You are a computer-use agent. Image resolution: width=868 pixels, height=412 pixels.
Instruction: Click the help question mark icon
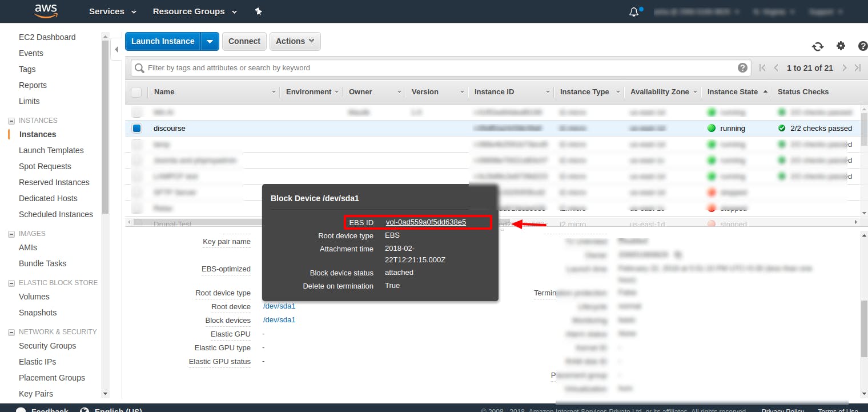click(862, 46)
